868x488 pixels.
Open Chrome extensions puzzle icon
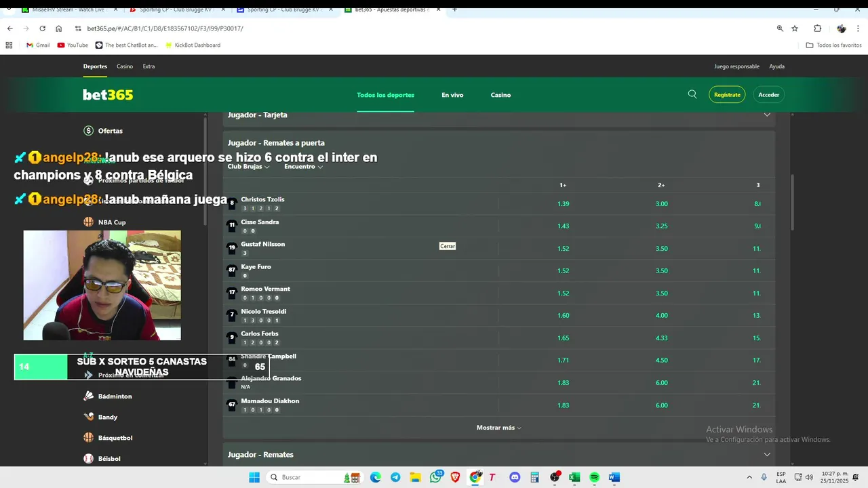[817, 28]
